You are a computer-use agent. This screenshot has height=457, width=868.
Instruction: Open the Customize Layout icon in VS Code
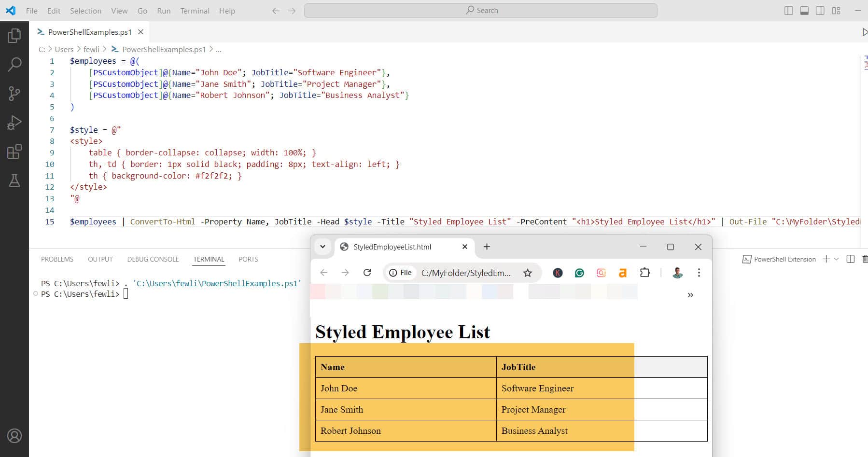coord(836,11)
